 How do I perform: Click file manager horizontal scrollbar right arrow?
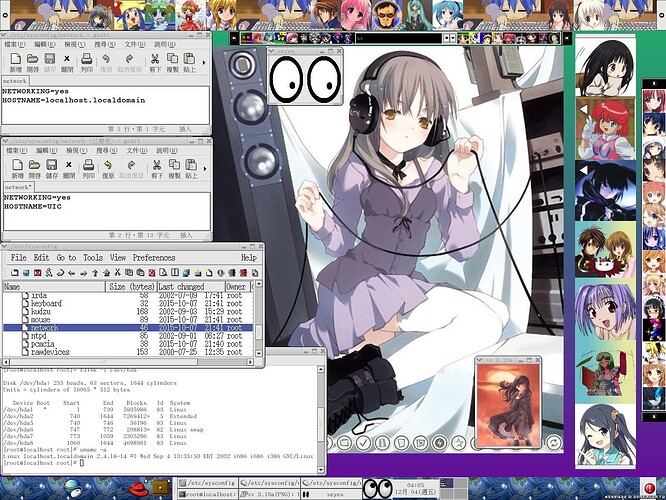[250, 362]
